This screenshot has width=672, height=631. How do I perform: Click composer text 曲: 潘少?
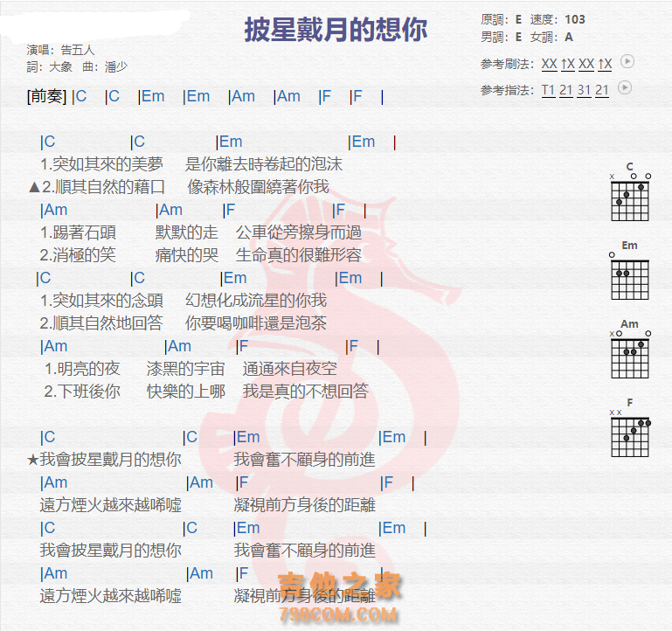coord(105,67)
